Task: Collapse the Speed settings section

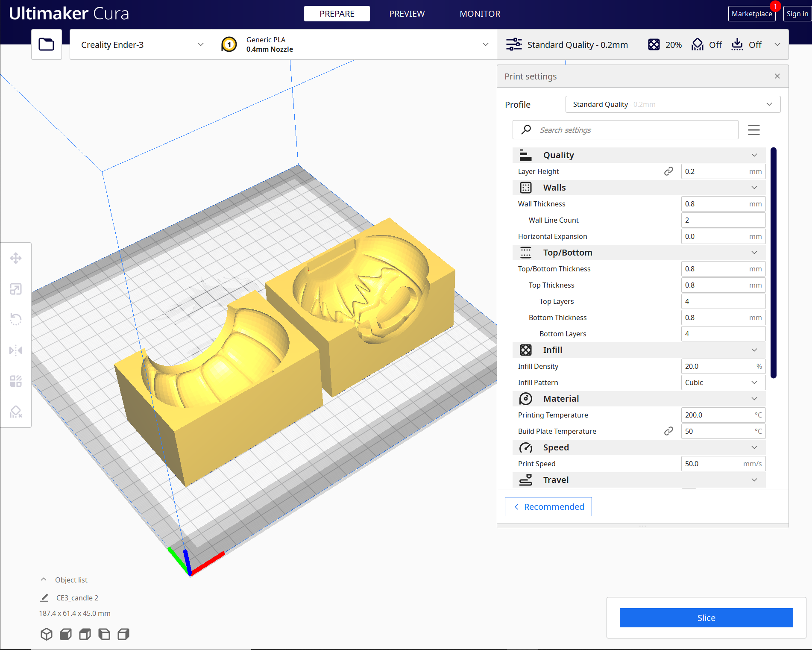Action: click(639, 447)
